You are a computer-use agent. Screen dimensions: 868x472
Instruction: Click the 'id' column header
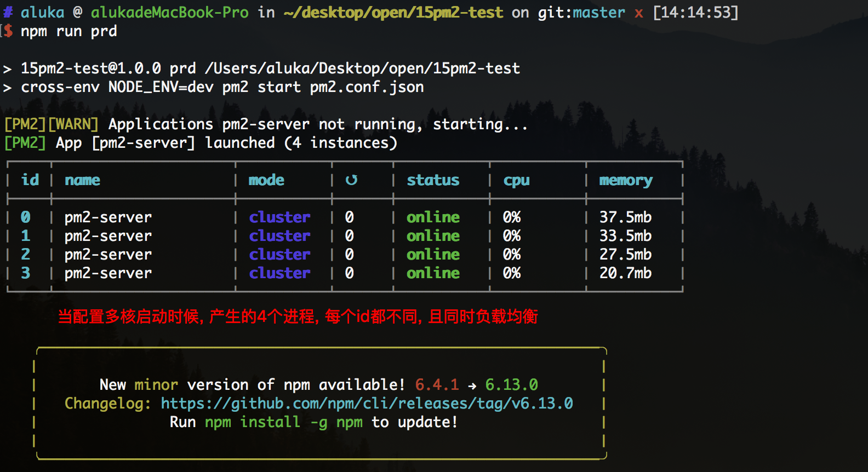(30, 180)
